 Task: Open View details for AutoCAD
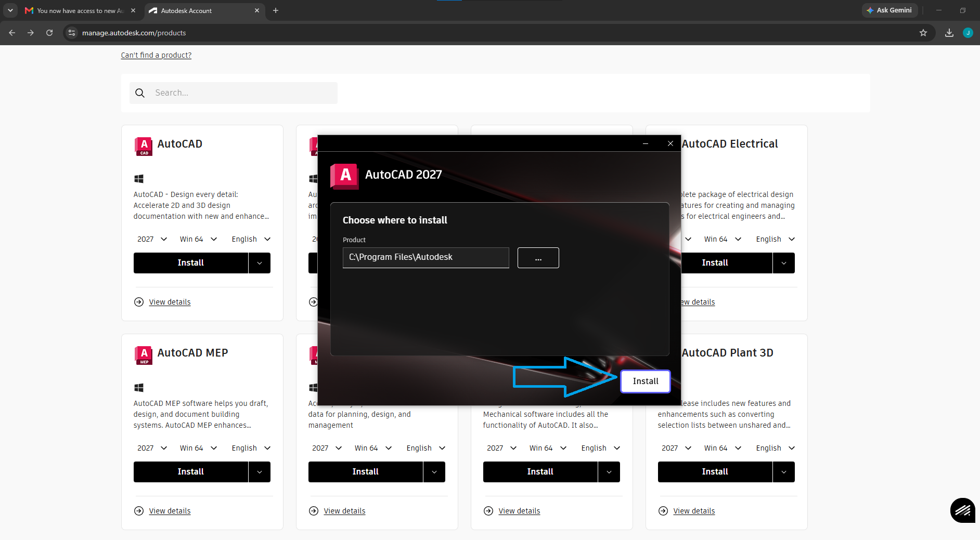pos(170,302)
